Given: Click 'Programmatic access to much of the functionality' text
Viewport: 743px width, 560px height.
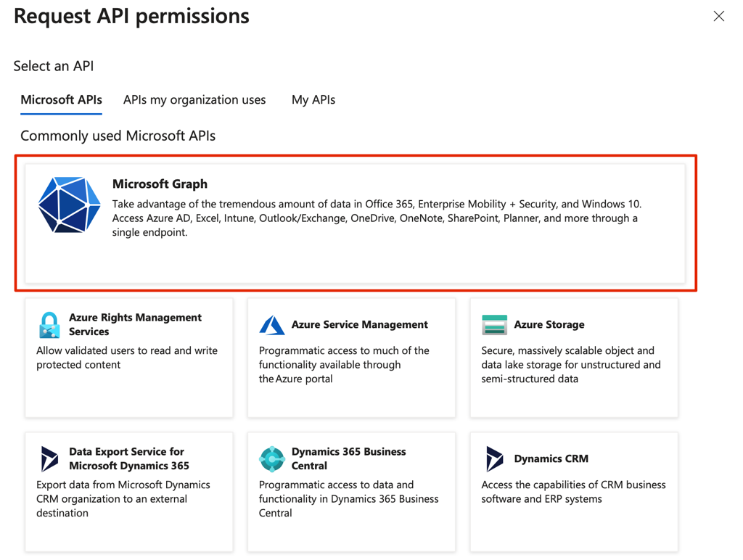Looking at the screenshot, I should click(x=344, y=365).
